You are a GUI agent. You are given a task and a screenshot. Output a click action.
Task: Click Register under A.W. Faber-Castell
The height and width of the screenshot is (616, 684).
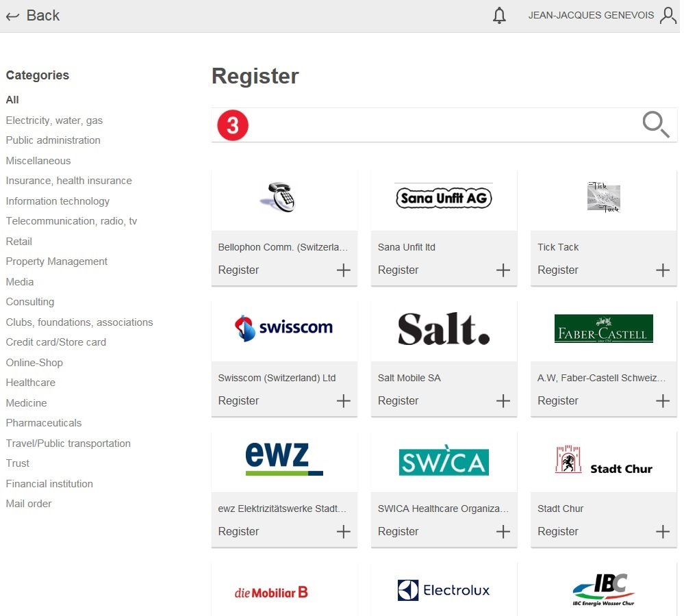pos(558,401)
